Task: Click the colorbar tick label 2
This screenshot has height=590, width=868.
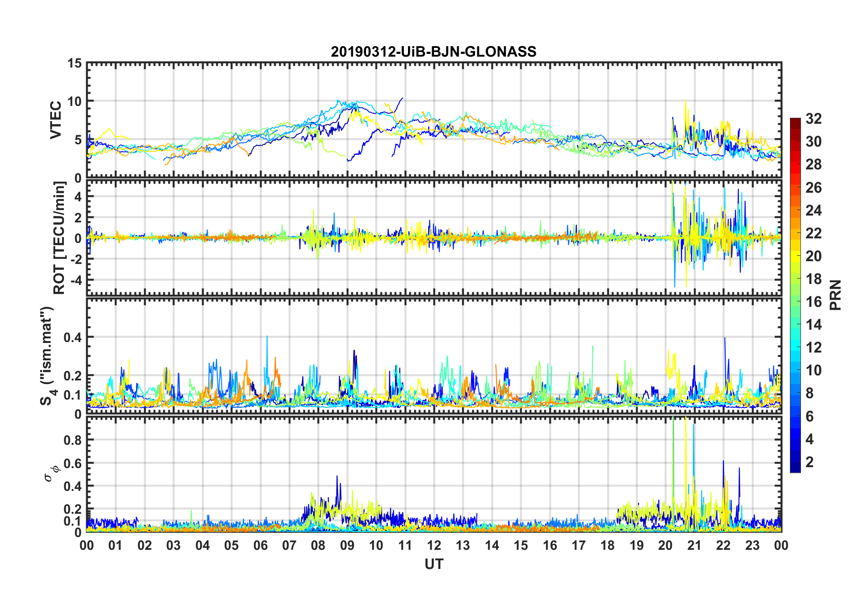Action: 810,462
